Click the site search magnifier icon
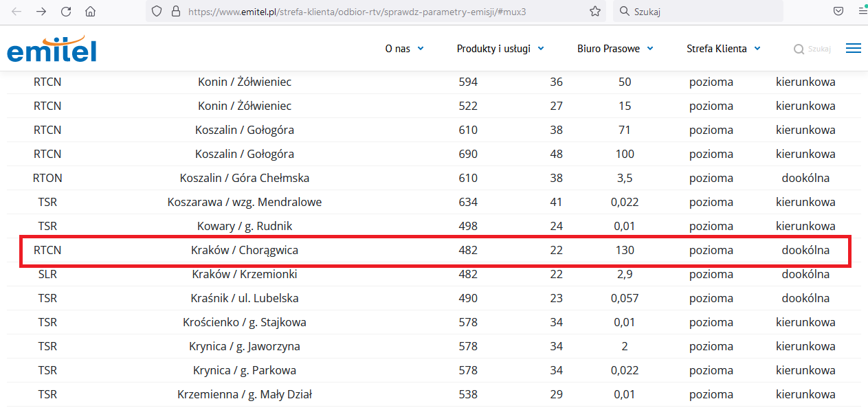Screen dimensions: 868x410 coord(799,49)
